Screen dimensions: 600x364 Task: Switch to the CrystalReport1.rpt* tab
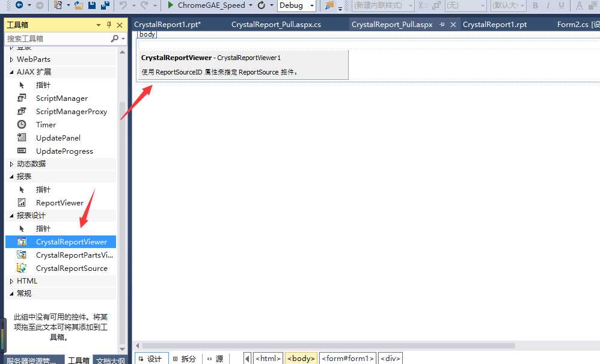point(167,25)
